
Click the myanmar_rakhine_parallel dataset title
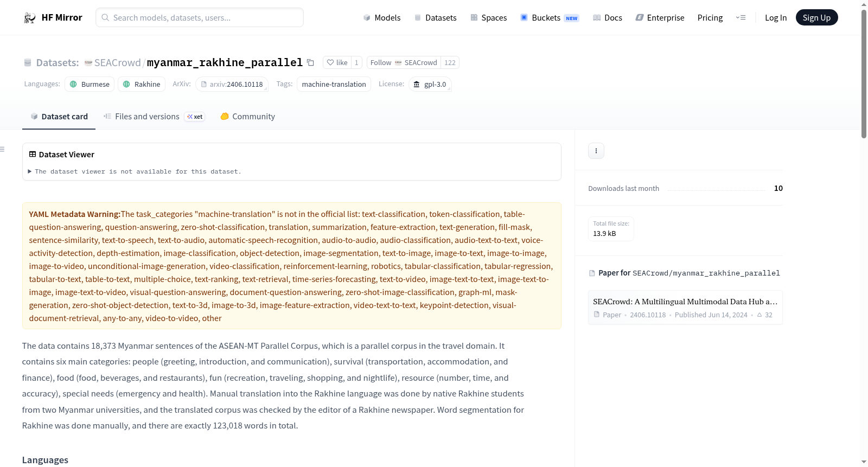click(x=225, y=63)
